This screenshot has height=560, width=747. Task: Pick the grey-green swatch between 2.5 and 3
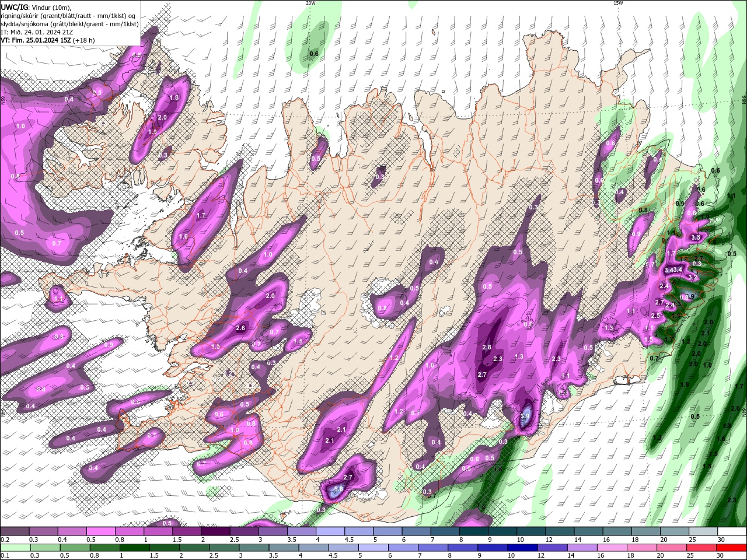(x=224, y=547)
